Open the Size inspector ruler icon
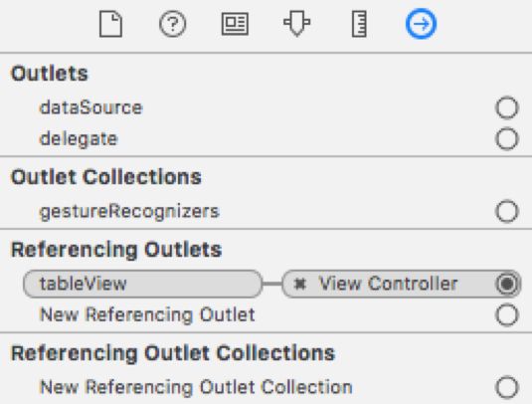The image size is (532, 404). (x=359, y=24)
